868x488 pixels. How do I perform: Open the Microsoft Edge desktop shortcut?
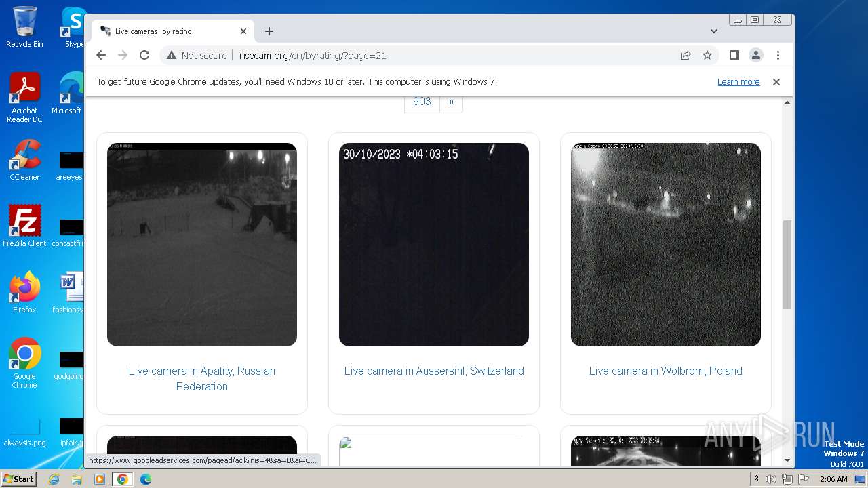click(68, 94)
